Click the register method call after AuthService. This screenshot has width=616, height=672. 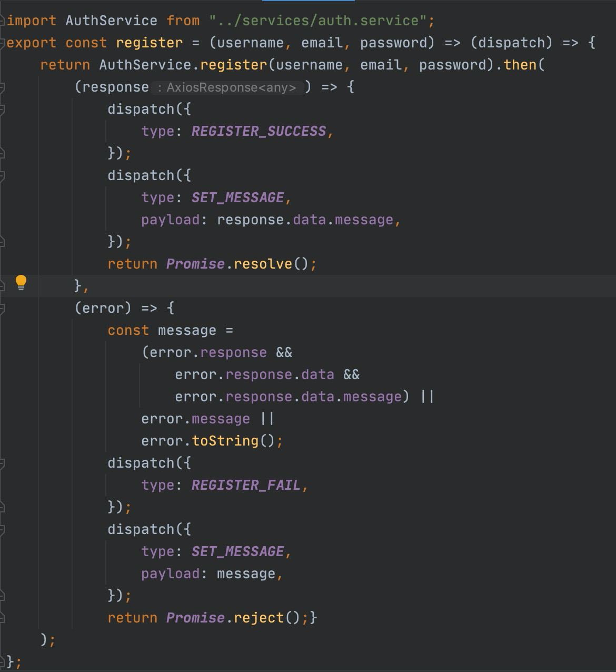click(233, 65)
